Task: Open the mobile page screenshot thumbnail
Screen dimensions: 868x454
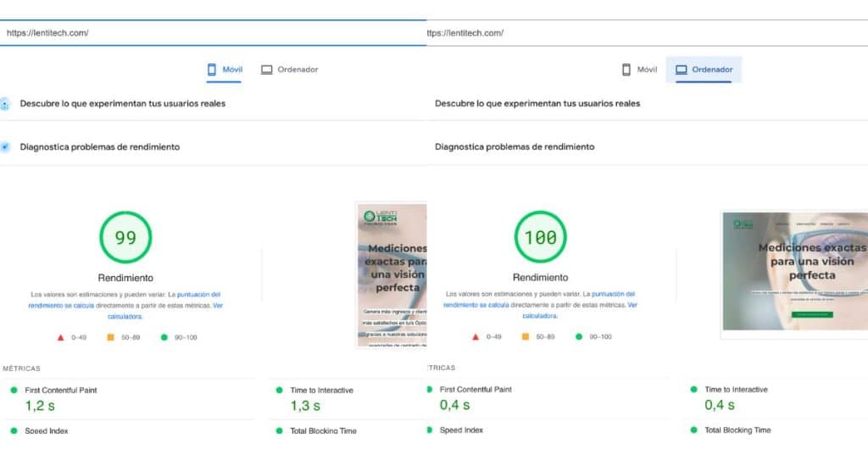Action: [391, 274]
